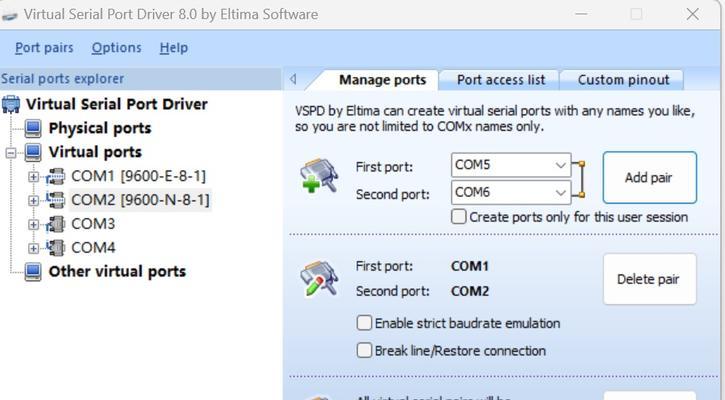Enable Create ports only for this user session
Screen dimensions: 725x400
pos(458,216)
